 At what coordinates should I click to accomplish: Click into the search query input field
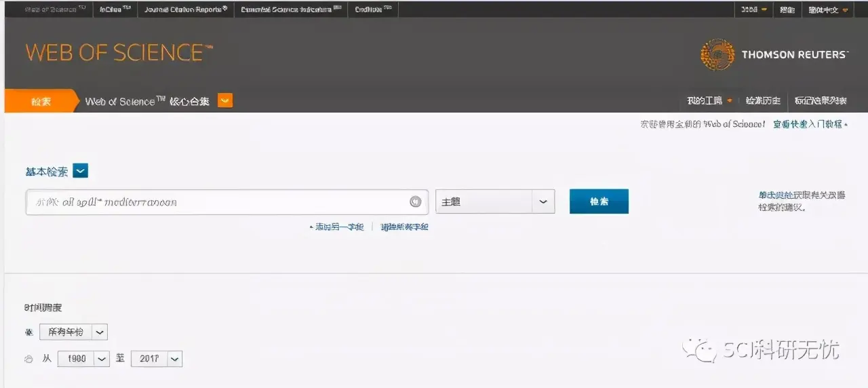(217, 202)
